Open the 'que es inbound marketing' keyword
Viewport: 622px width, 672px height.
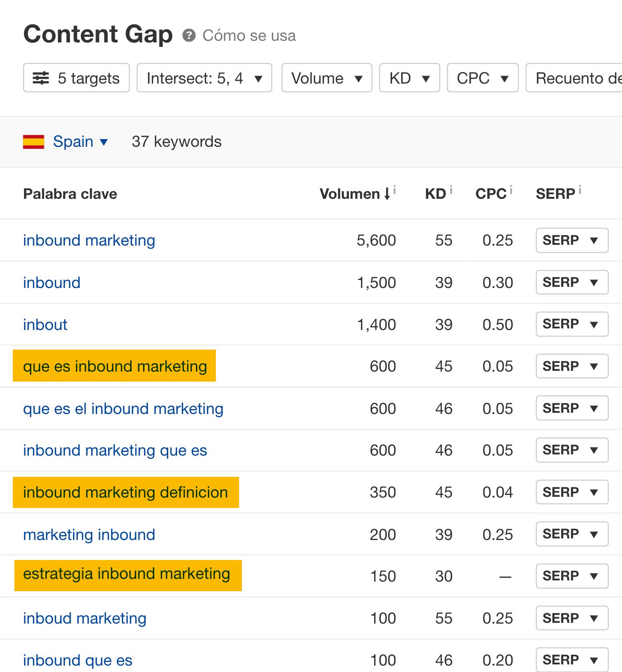tap(115, 366)
